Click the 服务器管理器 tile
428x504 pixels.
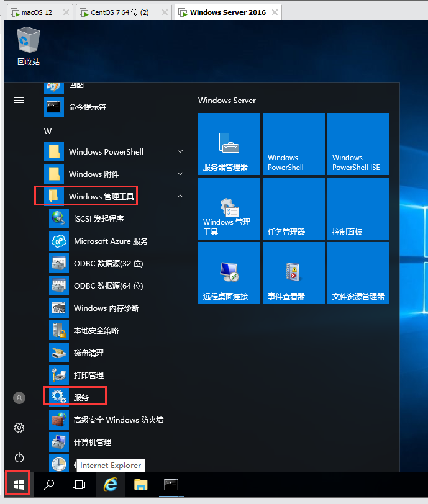point(229,144)
